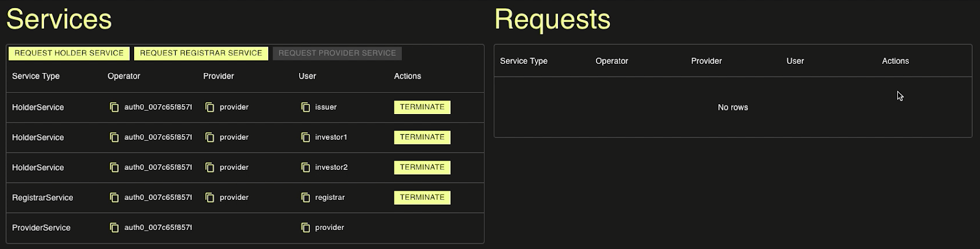The width and height of the screenshot is (980, 249).
Task: Sort Services table by Service Type header
Action: (x=36, y=76)
